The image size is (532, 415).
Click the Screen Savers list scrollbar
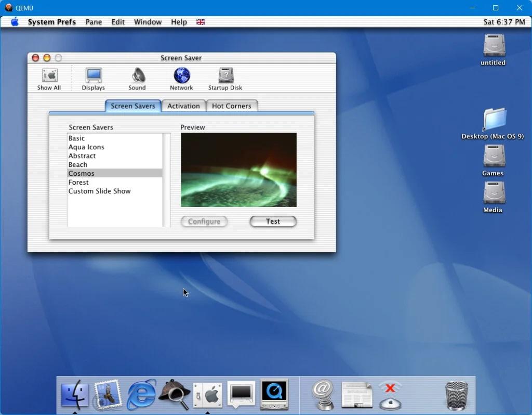click(166, 180)
